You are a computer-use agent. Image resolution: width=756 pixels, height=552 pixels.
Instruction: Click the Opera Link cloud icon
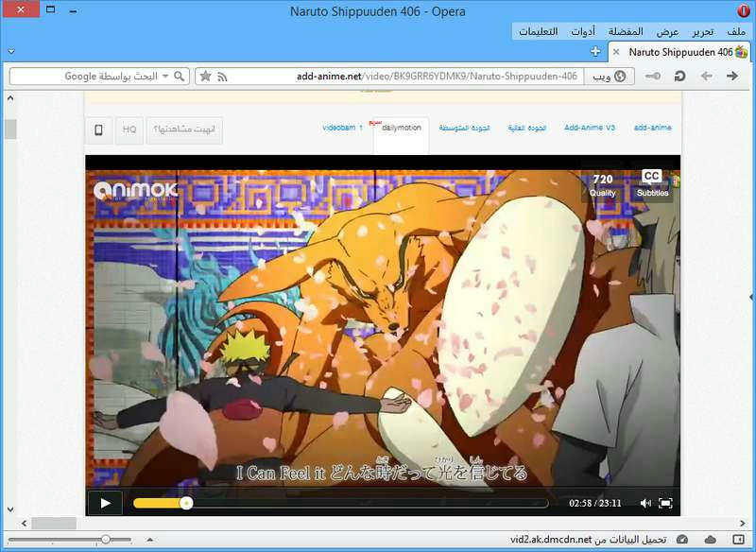[x=711, y=540]
